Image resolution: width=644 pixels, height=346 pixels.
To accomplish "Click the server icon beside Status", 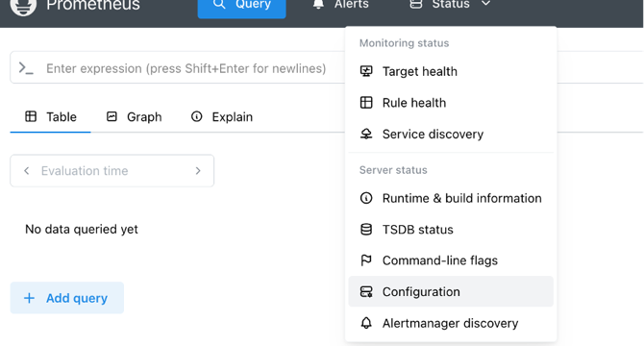I will (x=416, y=4).
